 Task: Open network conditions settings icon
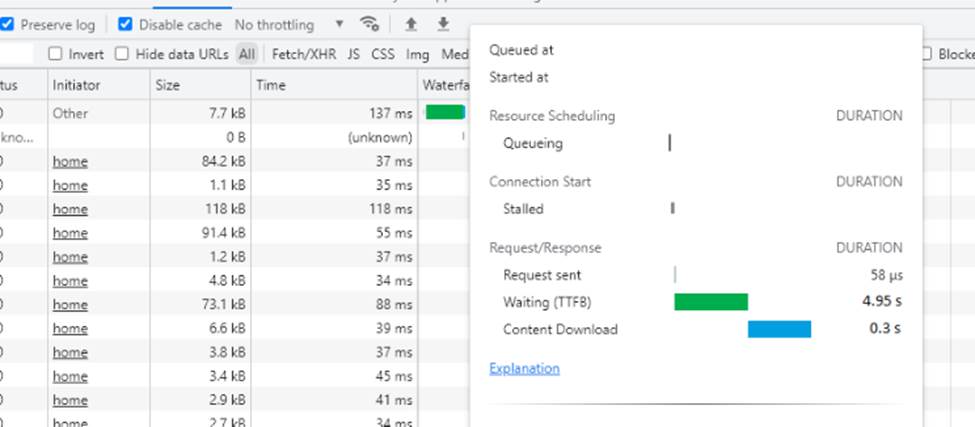(370, 24)
